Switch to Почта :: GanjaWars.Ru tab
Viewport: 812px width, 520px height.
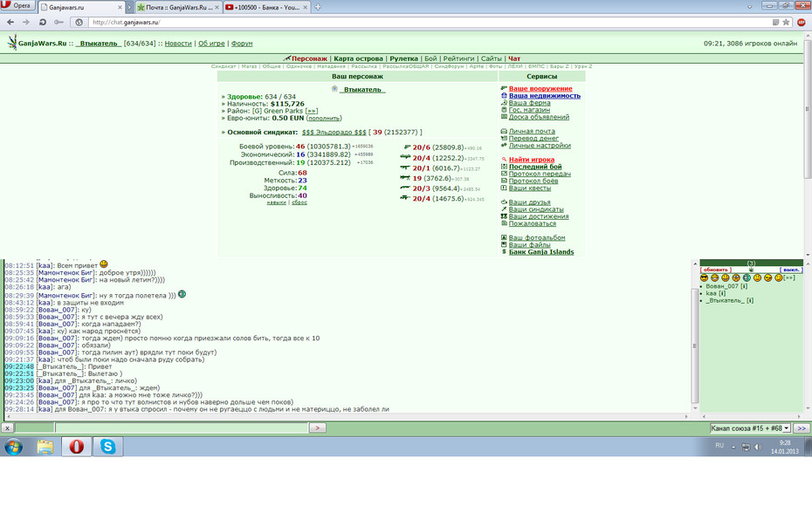(178, 7)
